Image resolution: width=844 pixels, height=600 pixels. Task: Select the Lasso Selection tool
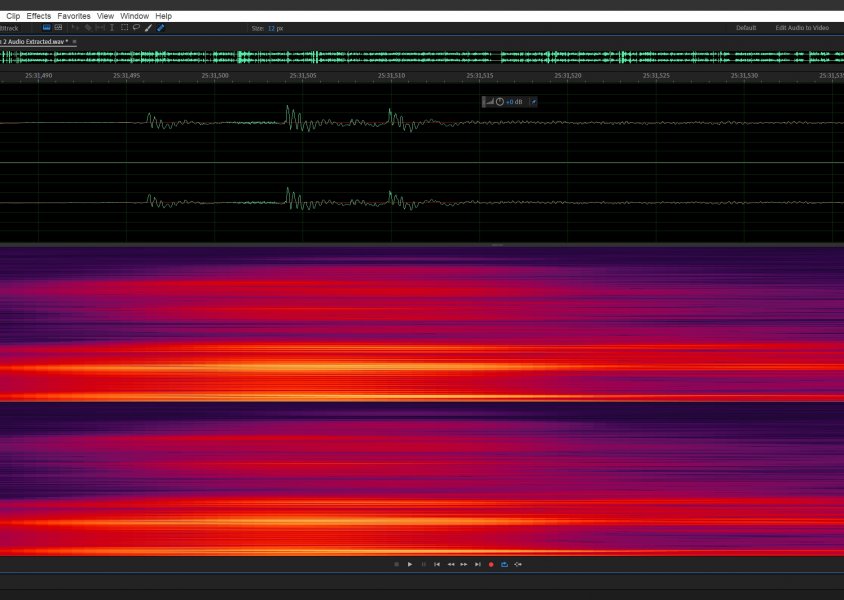click(134, 28)
